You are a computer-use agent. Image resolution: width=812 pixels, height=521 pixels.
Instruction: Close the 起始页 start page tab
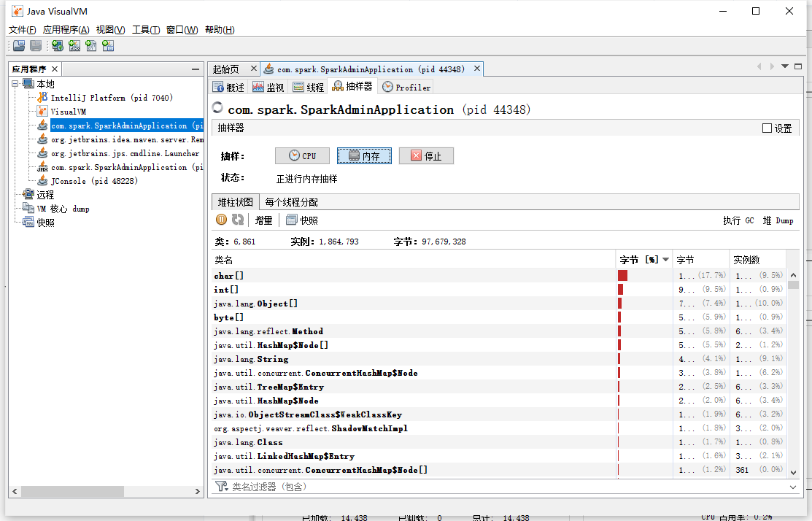tap(254, 69)
